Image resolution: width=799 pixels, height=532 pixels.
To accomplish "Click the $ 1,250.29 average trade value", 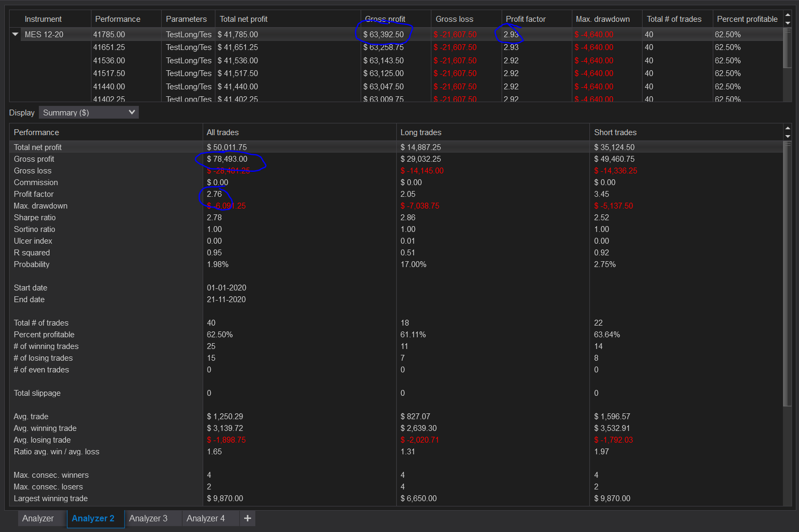I will tap(225, 417).
